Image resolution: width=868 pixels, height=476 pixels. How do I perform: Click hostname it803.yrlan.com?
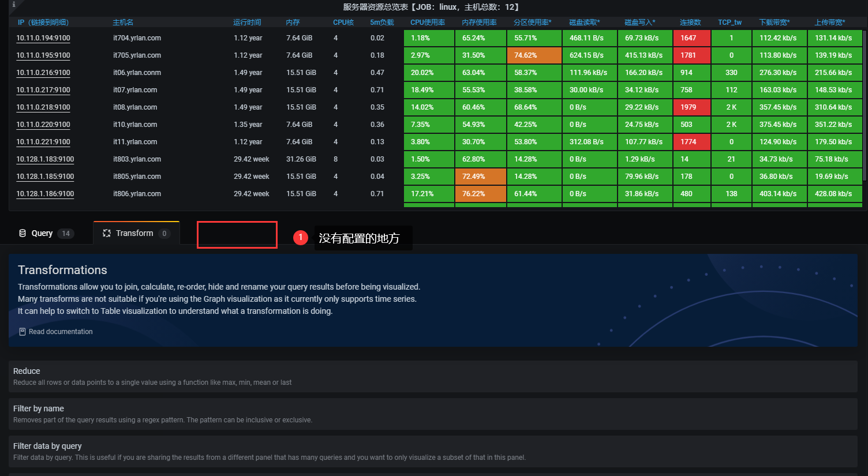point(137,159)
